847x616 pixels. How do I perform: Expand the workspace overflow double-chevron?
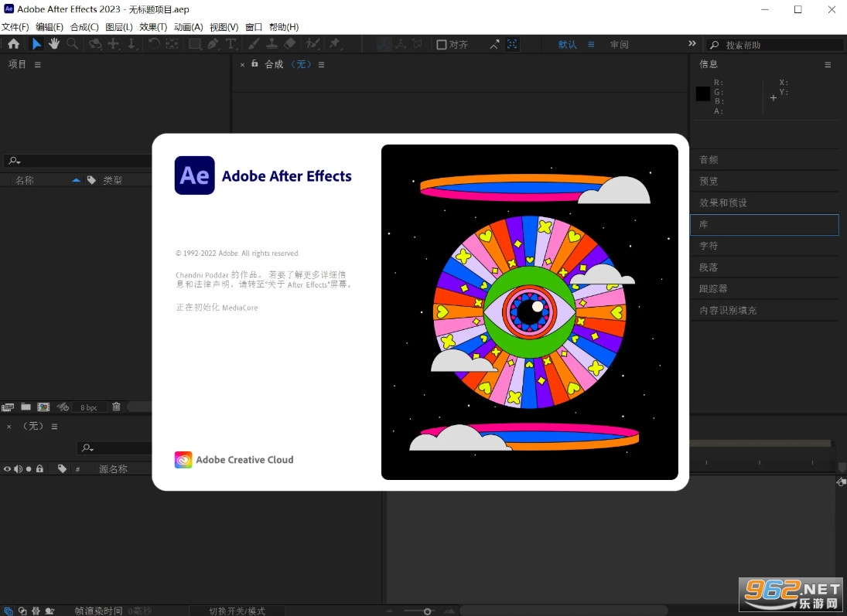pyautogui.click(x=692, y=44)
